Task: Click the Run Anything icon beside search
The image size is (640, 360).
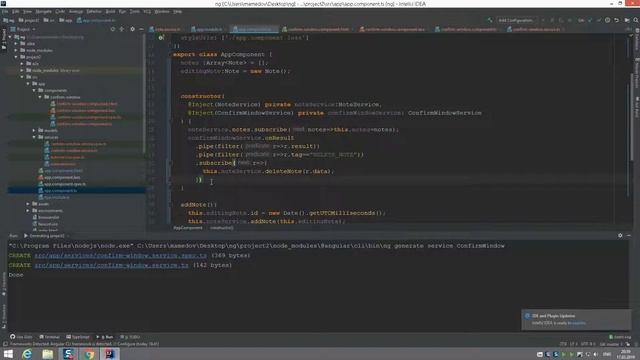Action: pyautogui.click(x=627, y=20)
